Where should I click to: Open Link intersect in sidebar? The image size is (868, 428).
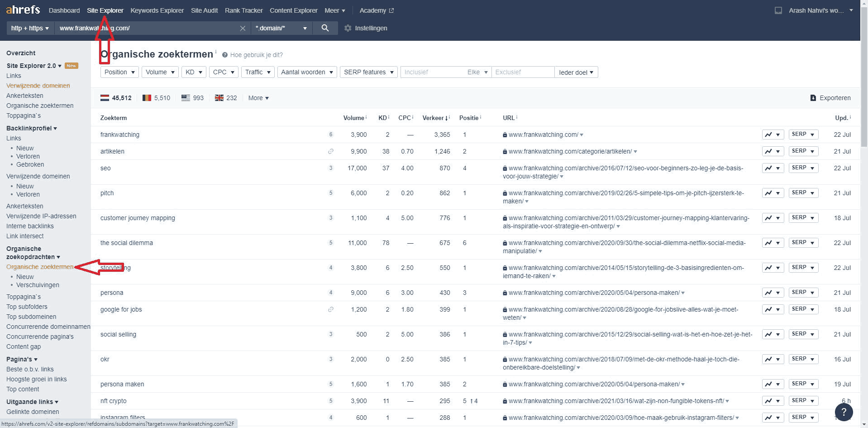click(25, 236)
